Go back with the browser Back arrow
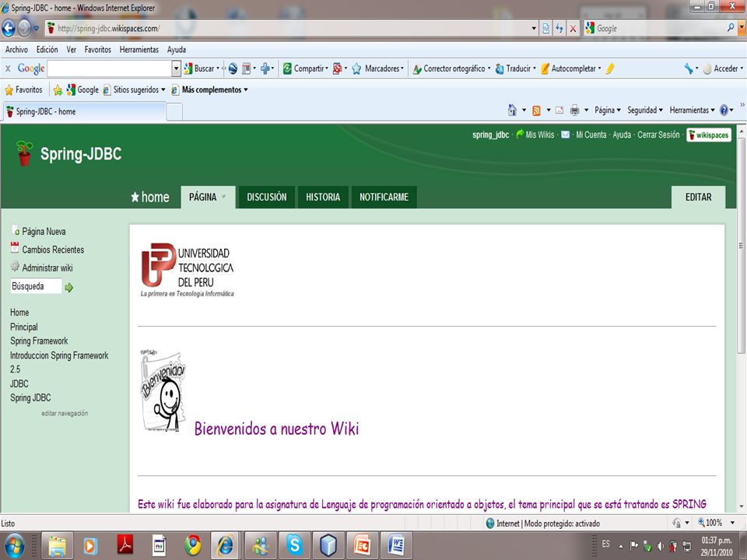The width and height of the screenshot is (747, 560). click(9, 29)
